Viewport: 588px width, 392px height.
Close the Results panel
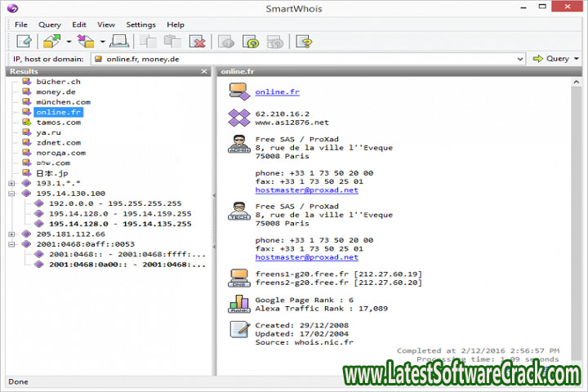point(204,71)
